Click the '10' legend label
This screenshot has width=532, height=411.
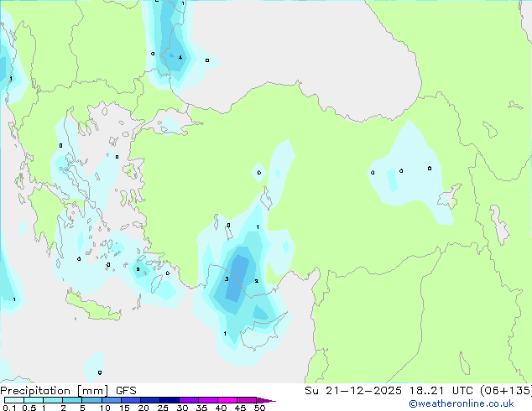pyautogui.click(x=105, y=408)
